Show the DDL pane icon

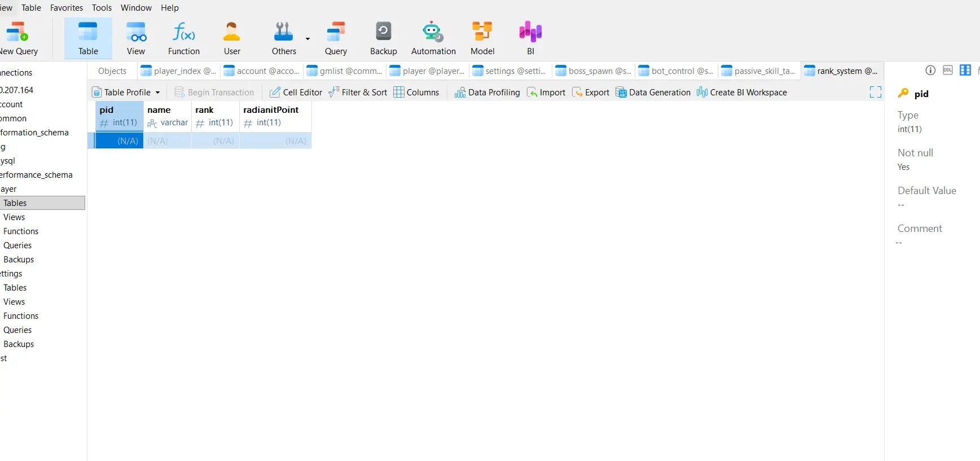click(x=948, y=71)
